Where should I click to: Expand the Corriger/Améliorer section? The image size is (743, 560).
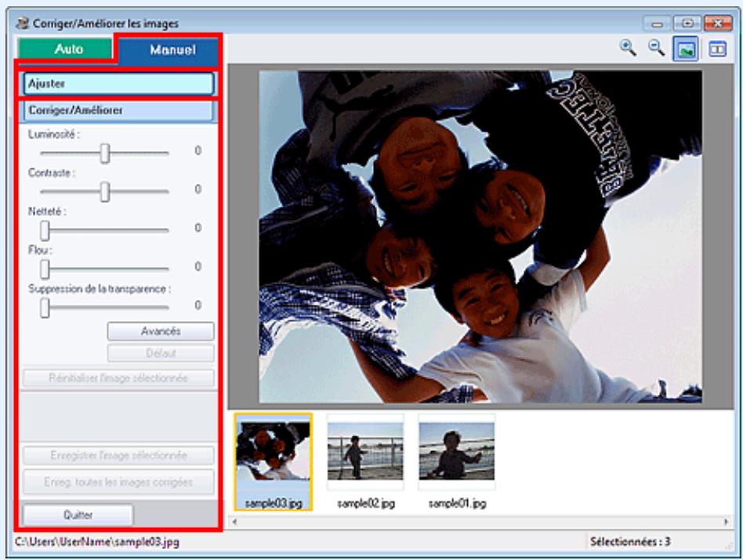[x=118, y=110]
